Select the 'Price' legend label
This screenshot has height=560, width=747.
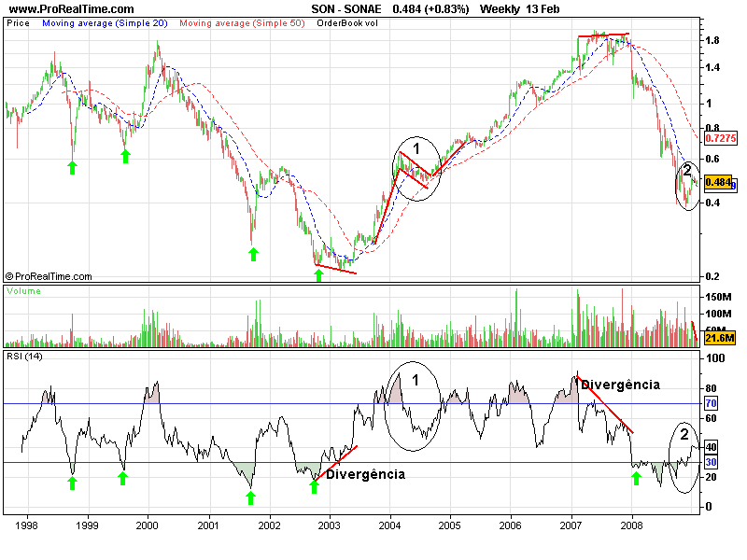coord(18,22)
